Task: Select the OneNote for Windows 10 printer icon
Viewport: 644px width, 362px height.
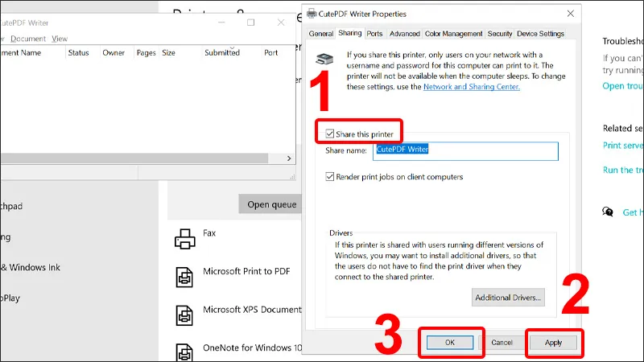Action: [x=185, y=350]
